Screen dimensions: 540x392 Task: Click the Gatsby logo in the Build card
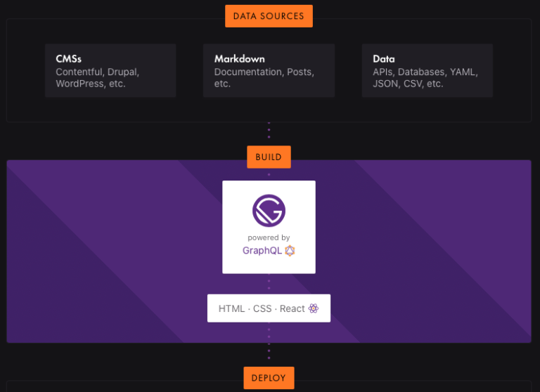tap(269, 209)
